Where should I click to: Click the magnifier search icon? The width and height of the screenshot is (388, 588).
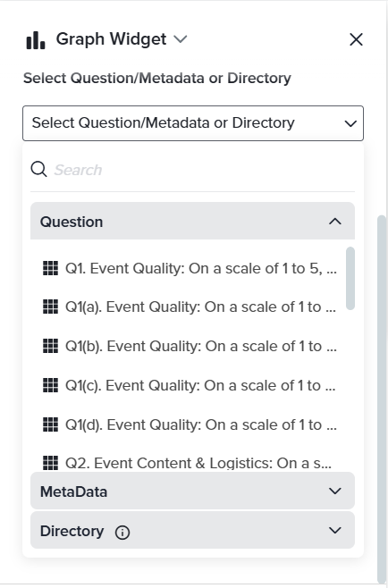point(38,170)
